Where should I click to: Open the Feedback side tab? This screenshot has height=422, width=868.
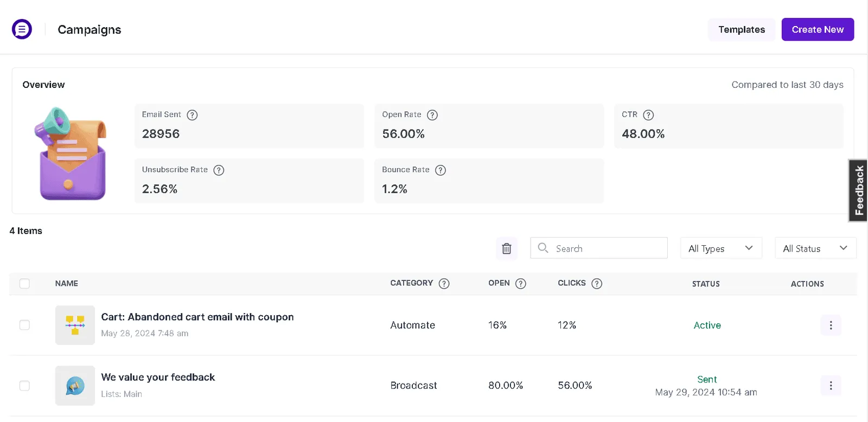[x=858, y=190]
